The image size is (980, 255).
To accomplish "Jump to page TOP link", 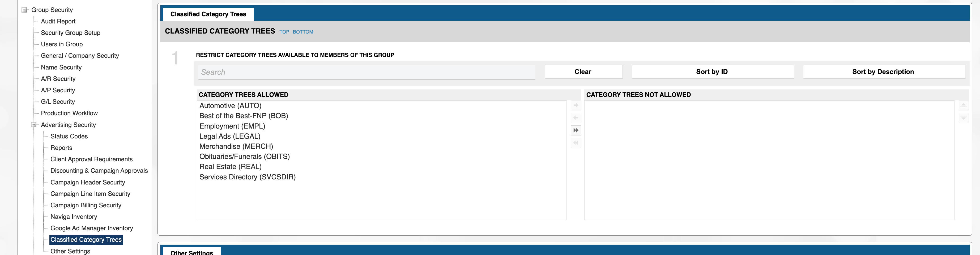I will point(284,32).
